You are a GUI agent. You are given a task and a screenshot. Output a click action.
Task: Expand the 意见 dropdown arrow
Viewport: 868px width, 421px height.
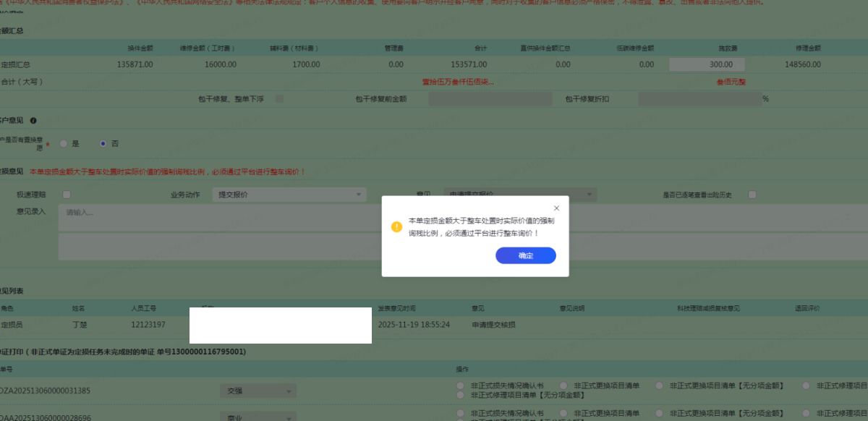(x=590, y=195)
